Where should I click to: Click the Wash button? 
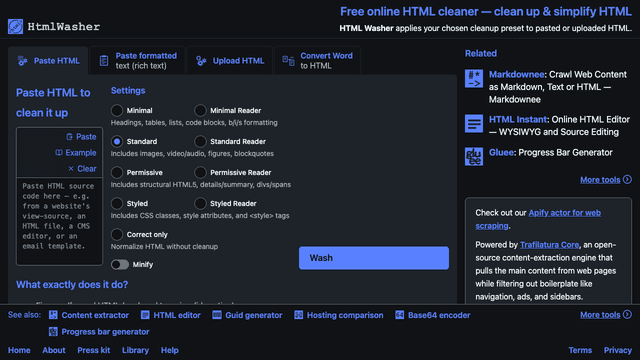point(374,258)
